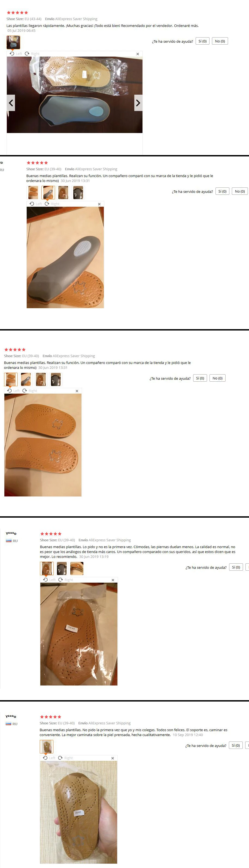The width and height of the screenshot is (249, 868).
Task: Vote No on the 05 Jul 2019 review
Action: pos(220,41)
